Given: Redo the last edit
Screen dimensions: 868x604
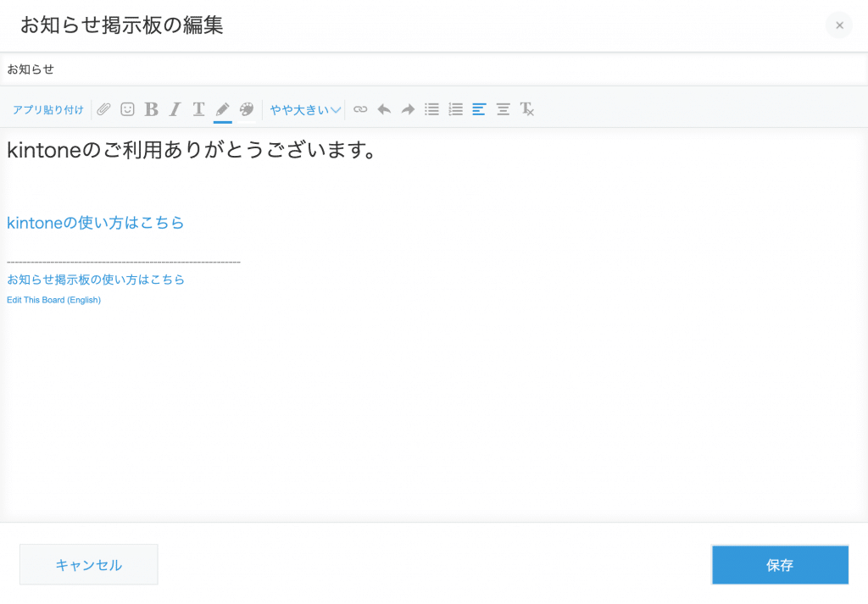Looking at the screenshot, I should [408, 109].
